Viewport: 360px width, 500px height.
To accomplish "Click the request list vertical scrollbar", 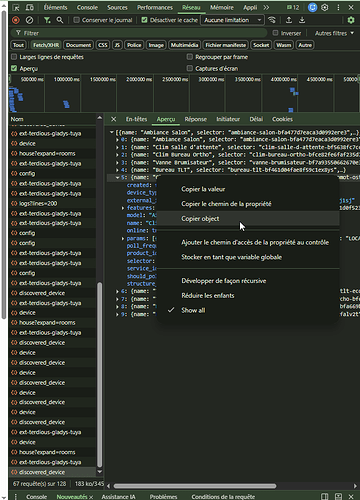I will [x=99, y=375].
